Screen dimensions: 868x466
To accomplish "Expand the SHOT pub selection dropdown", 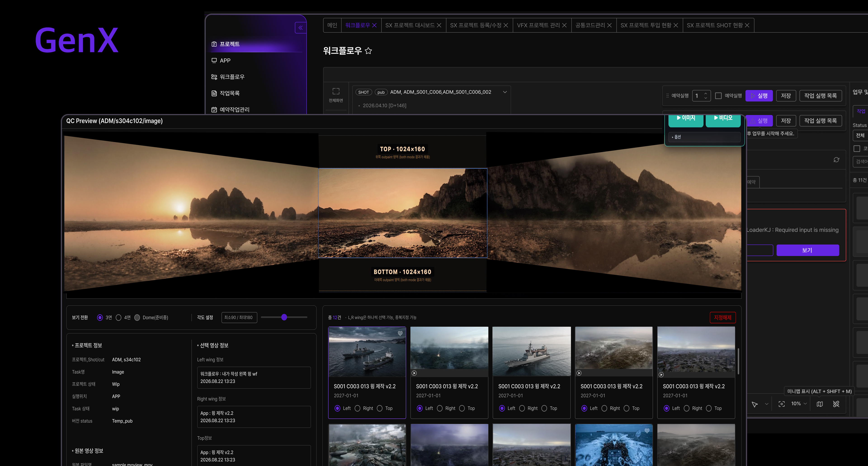I will tap(505, 92).
